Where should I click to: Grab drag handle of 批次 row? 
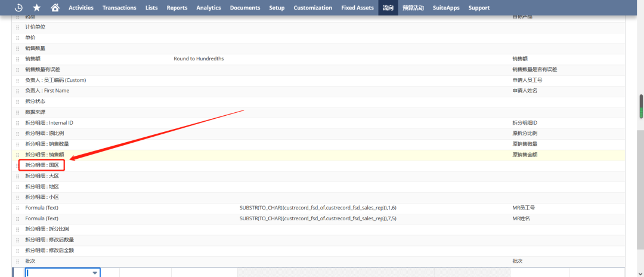[x=18, y=261]
